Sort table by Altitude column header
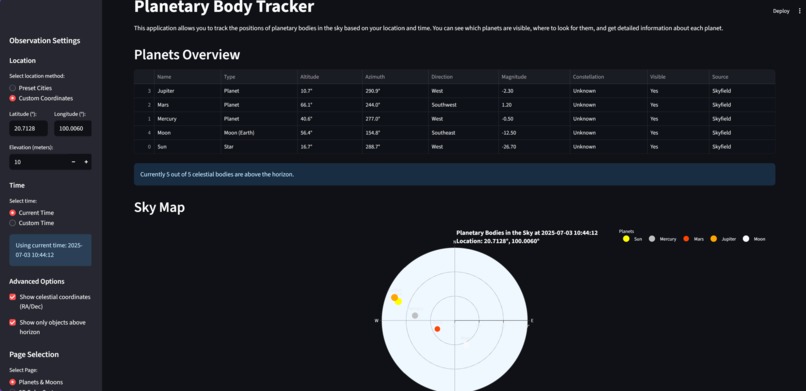The image size is (806, 391). coord(329,77)
